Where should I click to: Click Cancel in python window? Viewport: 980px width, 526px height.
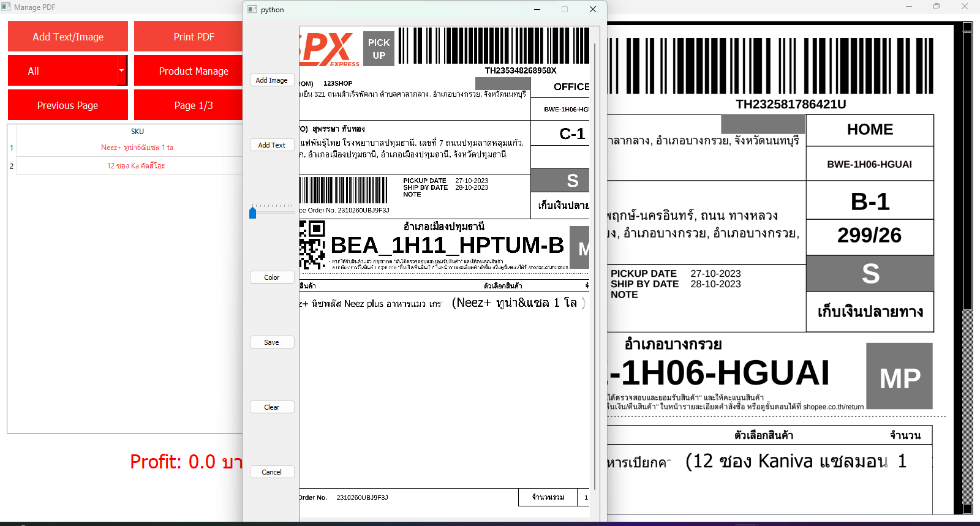point(272,472)
